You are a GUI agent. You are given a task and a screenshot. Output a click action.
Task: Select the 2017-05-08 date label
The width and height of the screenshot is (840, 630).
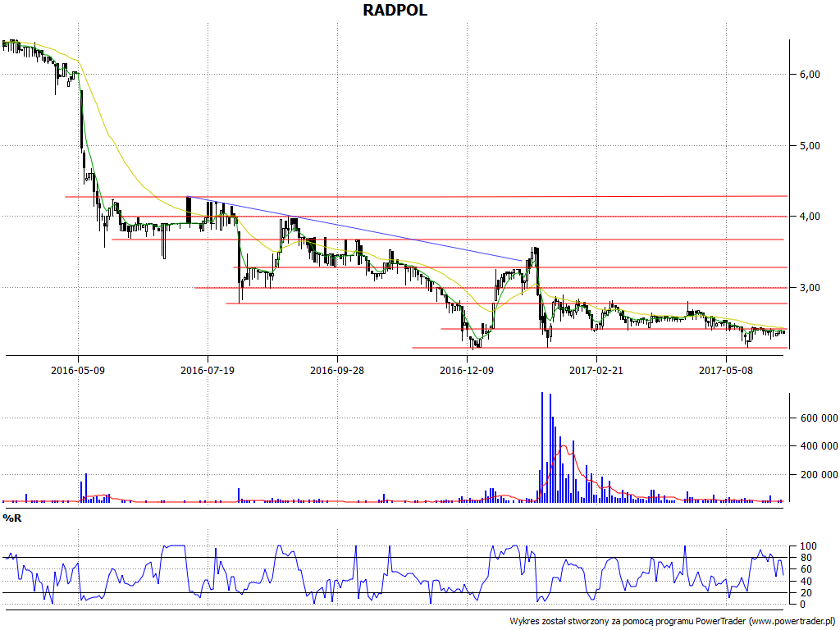[x=726, y=370]
